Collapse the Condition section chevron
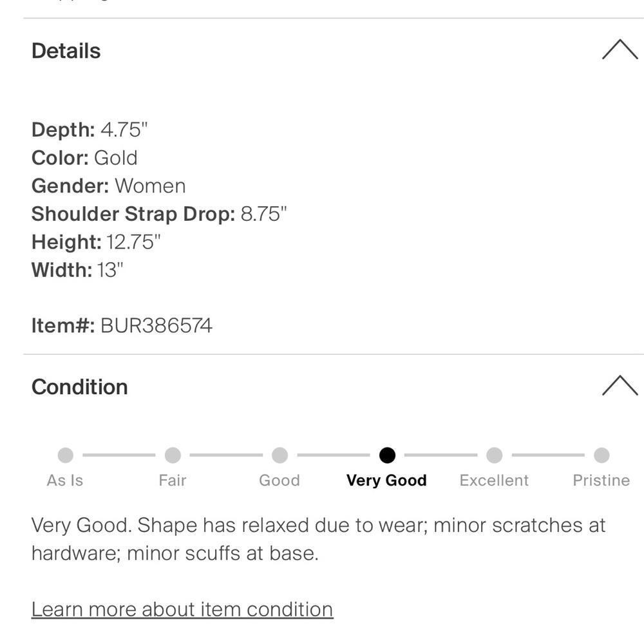 620,386
